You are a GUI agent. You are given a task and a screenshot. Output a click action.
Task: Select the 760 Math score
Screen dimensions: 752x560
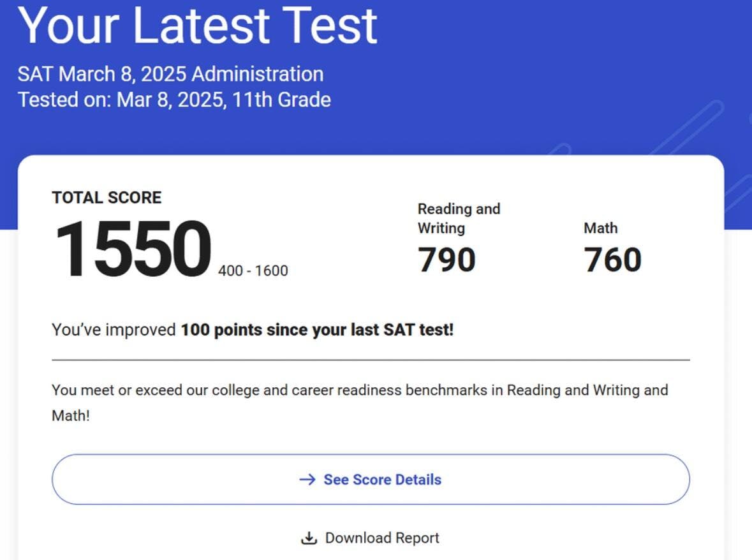(612, 260)
